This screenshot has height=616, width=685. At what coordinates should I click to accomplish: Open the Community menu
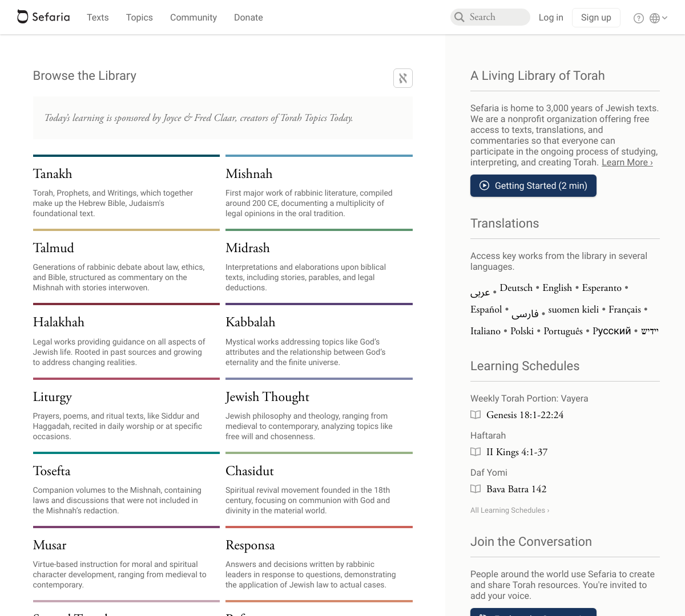pos(194,18)
